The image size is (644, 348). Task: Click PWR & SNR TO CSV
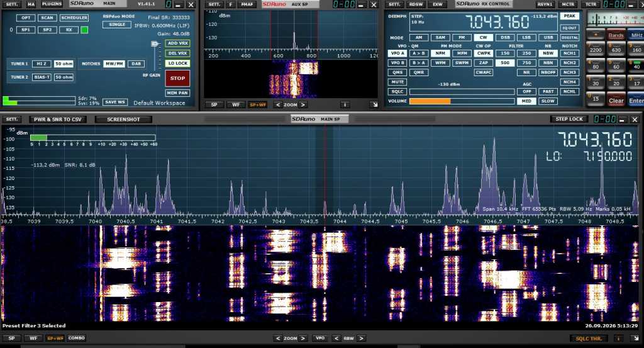coord(57,119)
